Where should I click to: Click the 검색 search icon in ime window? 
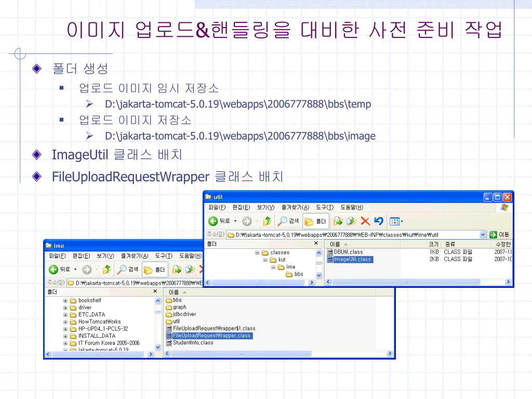pyautogui.click(x=122, y=270)
